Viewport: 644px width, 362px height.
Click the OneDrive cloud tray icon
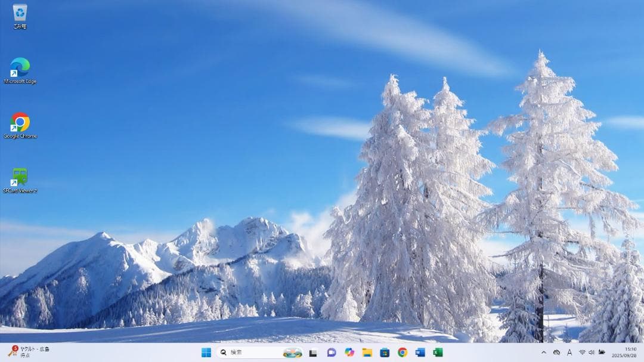pyautogui.click(x=556, y=352)
